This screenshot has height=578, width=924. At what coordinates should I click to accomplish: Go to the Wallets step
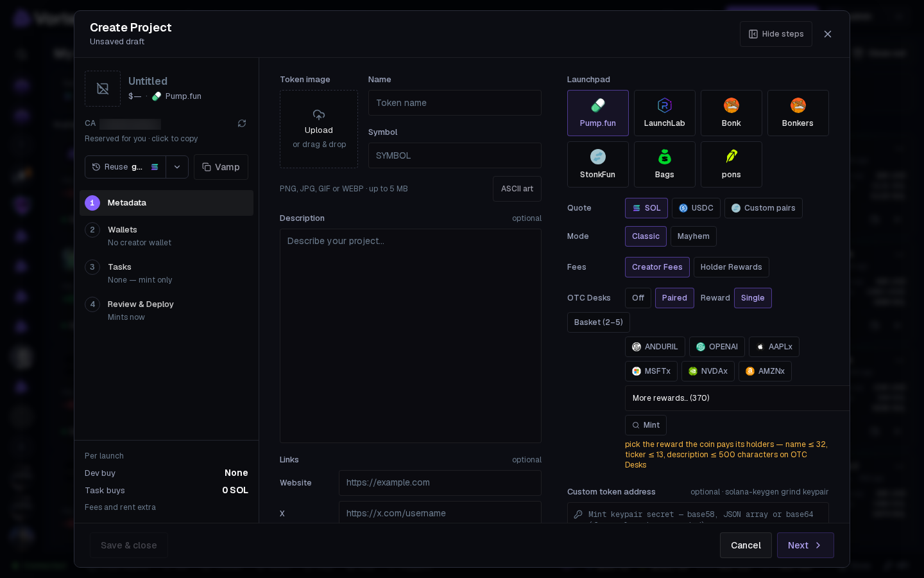(166, 236)
